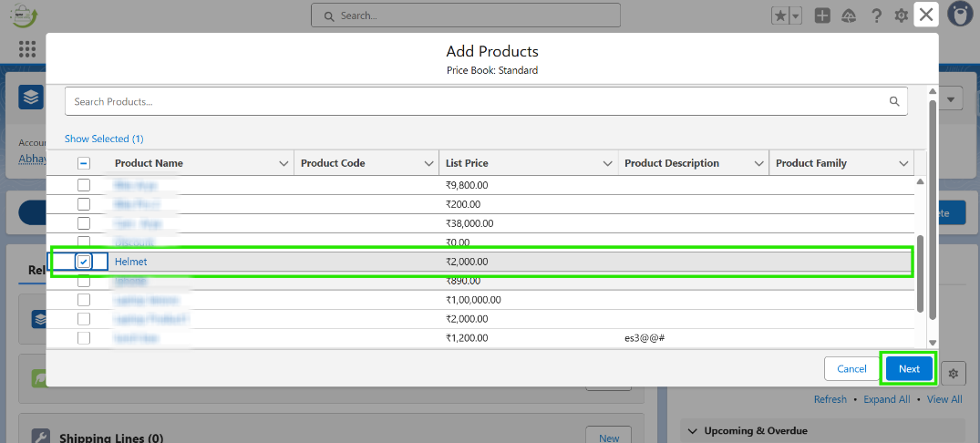Open the Setup gear icon
Viewport: 980px width, 443px height.
[x=902, y=15]
